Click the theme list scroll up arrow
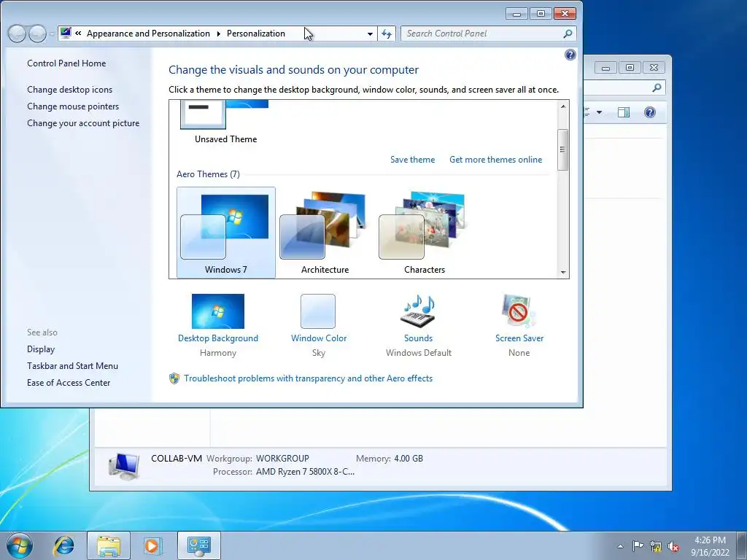The image size is (747, 560). [x=563, y=106]
